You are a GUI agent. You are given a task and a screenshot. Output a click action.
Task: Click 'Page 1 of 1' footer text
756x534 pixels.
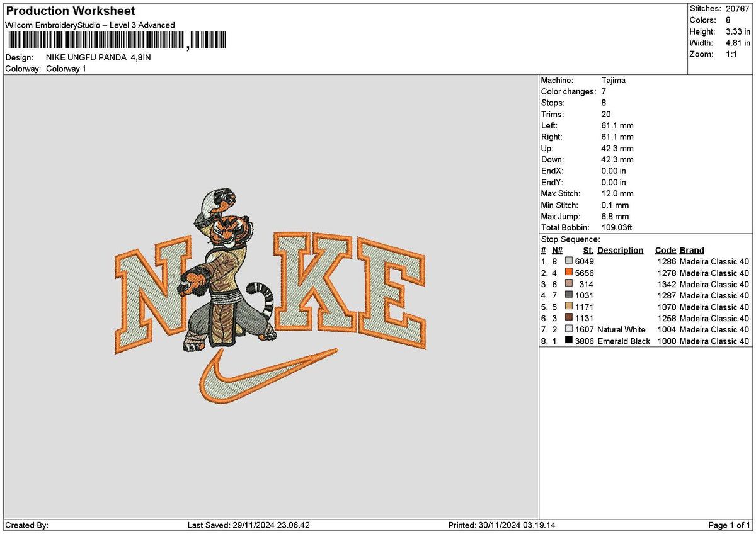click(730, 525)
